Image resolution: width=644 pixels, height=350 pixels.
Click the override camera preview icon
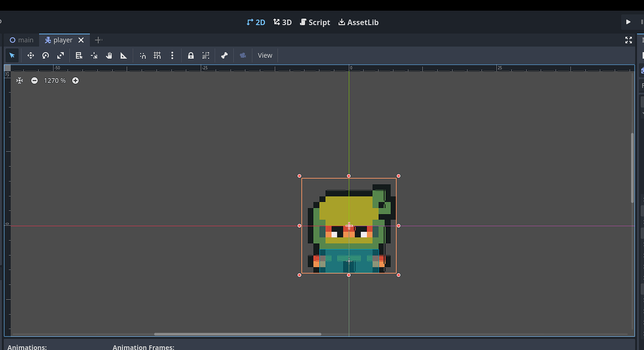(x=243, y=56)
